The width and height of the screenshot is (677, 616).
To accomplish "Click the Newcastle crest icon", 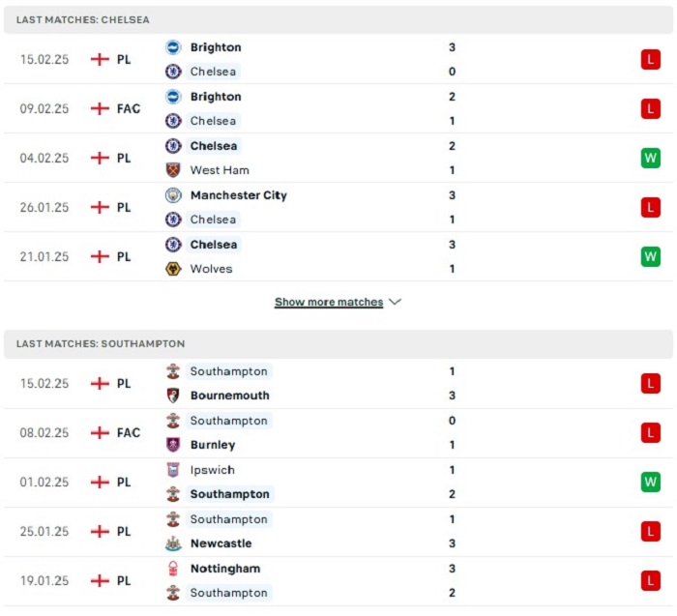I will 173,543.
